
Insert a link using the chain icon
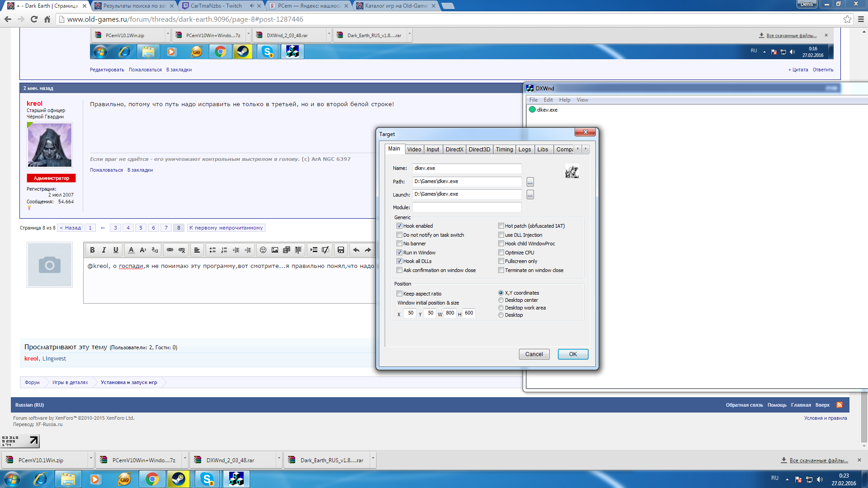click(x=170, y=250)
